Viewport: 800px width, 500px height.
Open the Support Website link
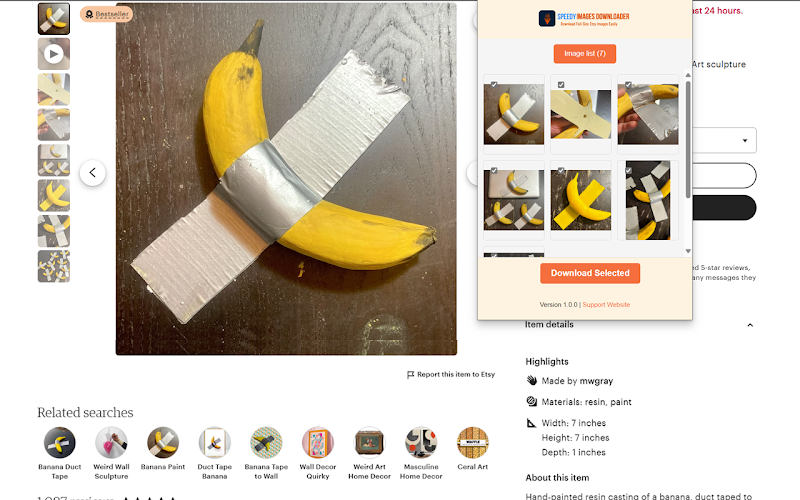(606, 305)
